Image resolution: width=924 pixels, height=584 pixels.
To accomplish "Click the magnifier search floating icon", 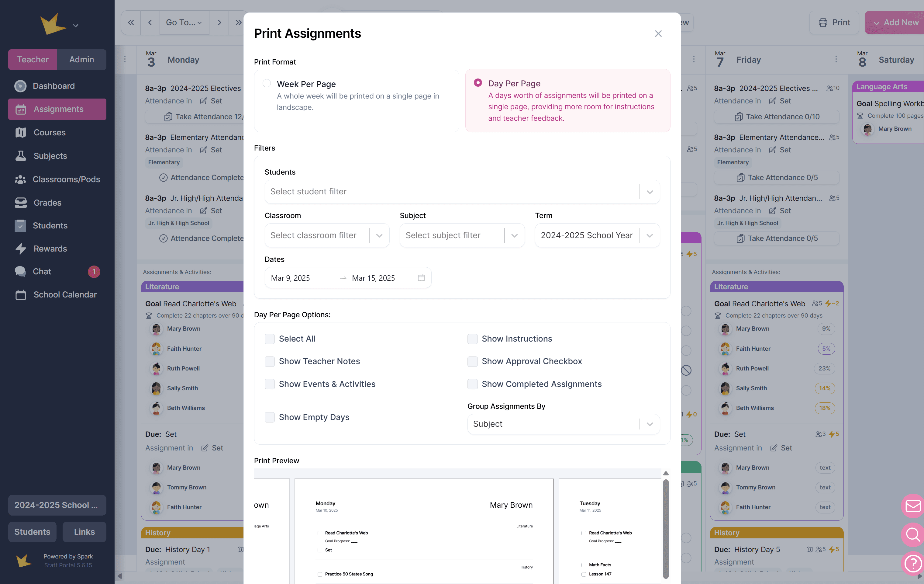I will coord(912,534).
